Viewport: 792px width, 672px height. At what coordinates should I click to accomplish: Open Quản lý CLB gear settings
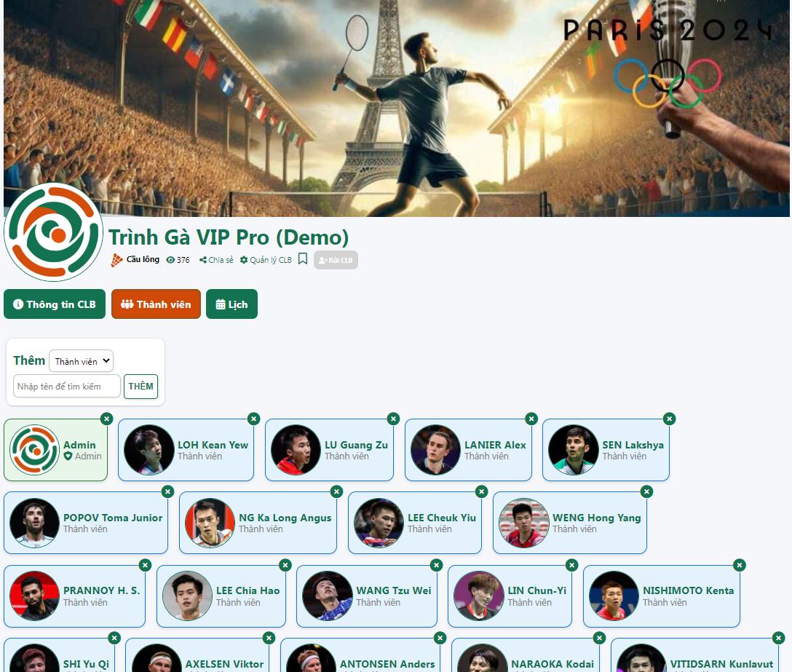244,260
